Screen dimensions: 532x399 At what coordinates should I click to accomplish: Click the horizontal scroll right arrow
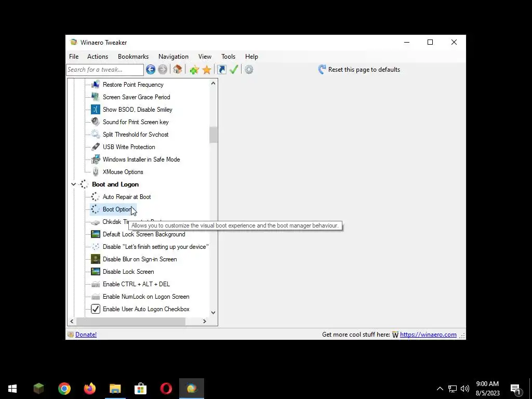(x=204, y=321)
